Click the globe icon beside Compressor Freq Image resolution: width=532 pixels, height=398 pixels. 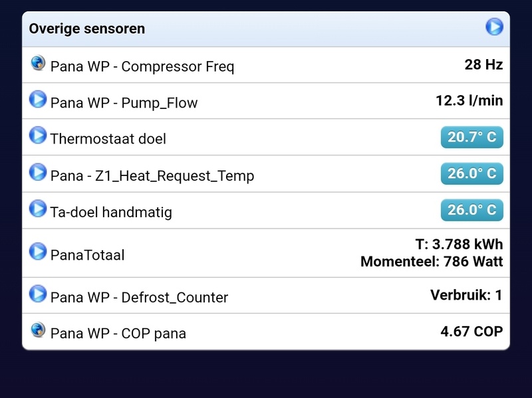tap(38, 63)
